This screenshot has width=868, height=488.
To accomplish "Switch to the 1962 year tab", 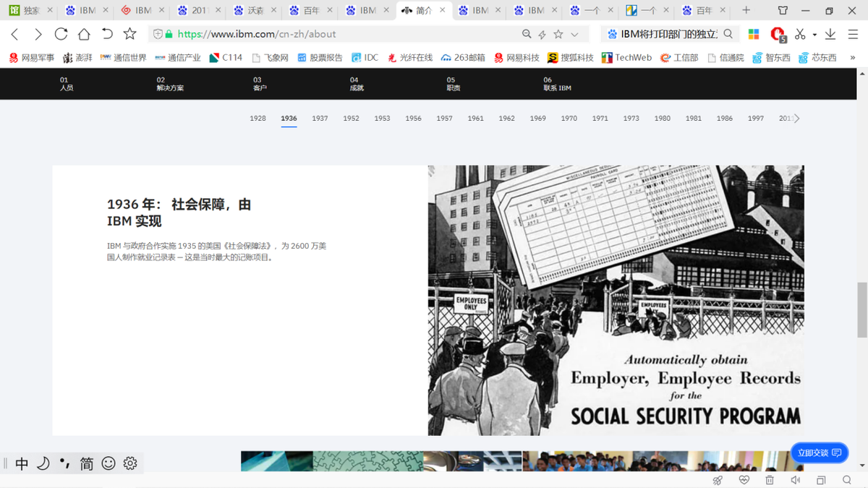I will (x=506, y=118).
